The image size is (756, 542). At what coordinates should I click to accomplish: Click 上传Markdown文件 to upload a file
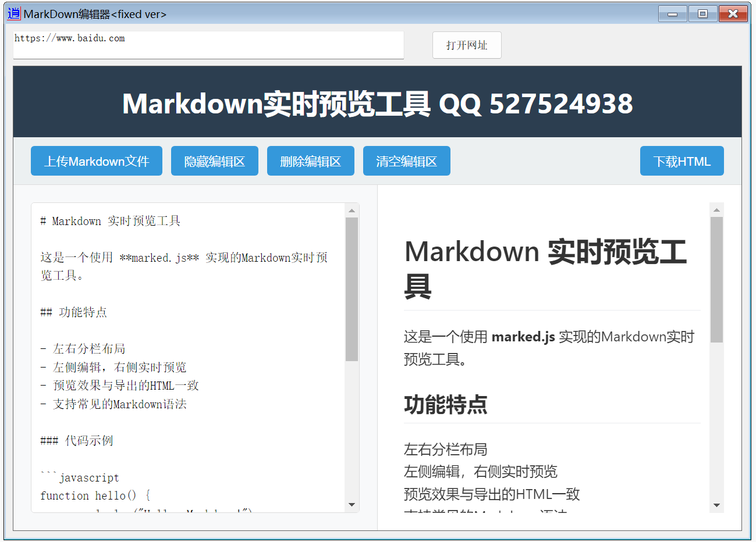[97, 161]
